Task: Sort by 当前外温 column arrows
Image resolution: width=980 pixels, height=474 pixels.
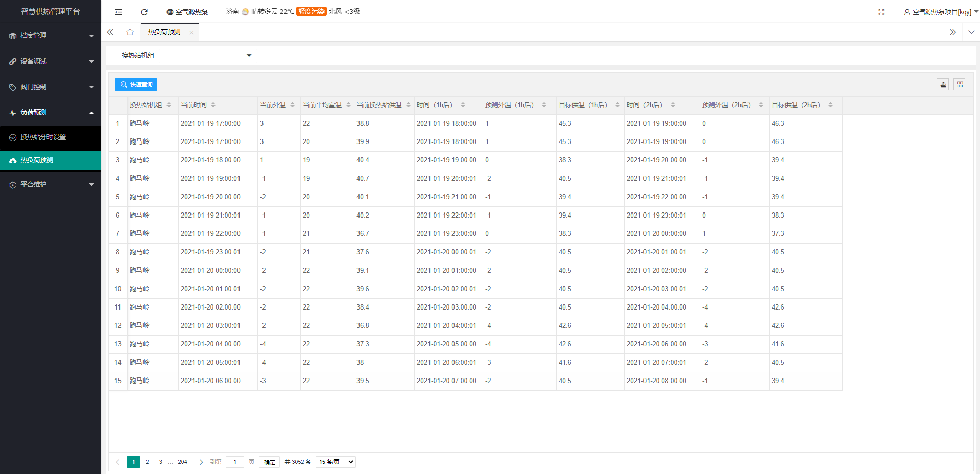Action: (292, 105)
